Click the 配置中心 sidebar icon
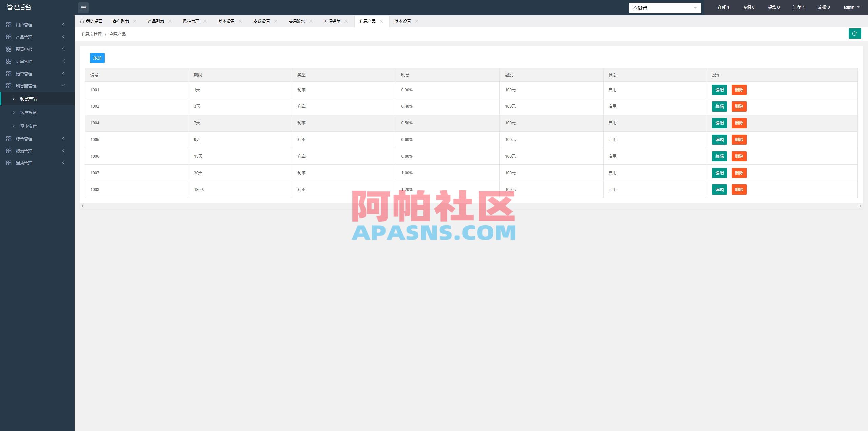The height and width of the screenshot is (431, 868). click(9, 49)
